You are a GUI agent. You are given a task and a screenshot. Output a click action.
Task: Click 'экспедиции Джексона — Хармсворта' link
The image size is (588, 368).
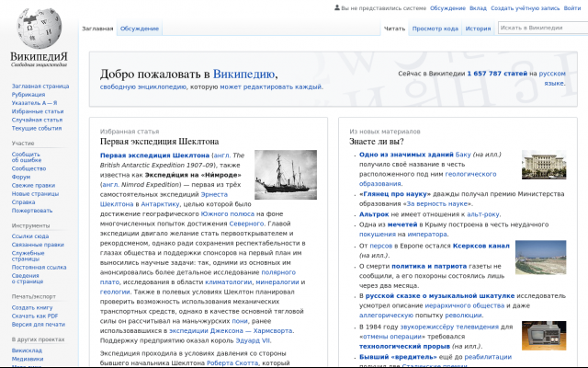pos(231,331)
